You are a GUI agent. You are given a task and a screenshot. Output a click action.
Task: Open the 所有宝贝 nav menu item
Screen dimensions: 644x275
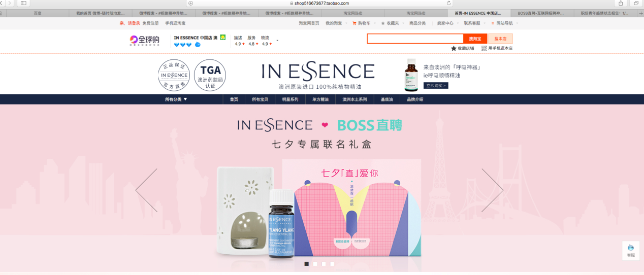coord(259,99)
